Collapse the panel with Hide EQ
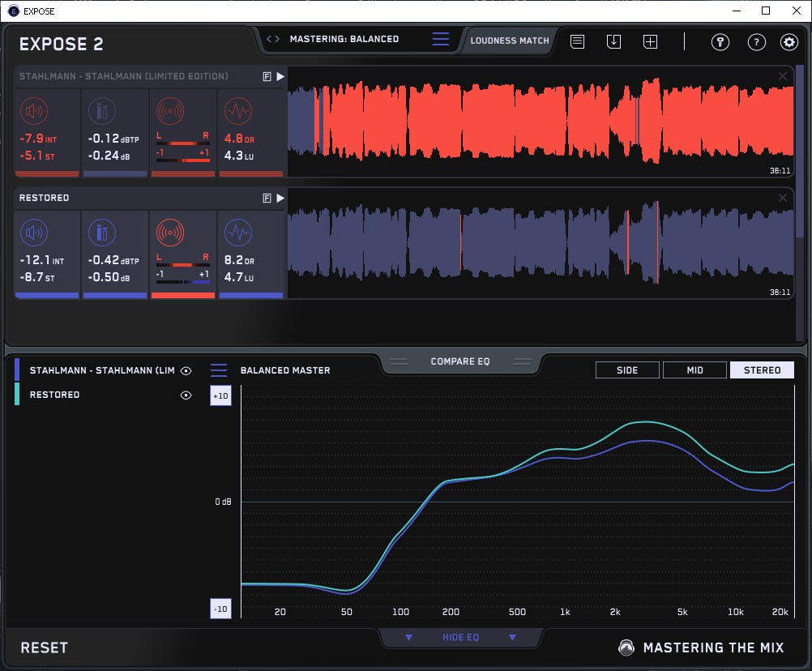Viewport: 812px width, 671px height. [460, 638]
